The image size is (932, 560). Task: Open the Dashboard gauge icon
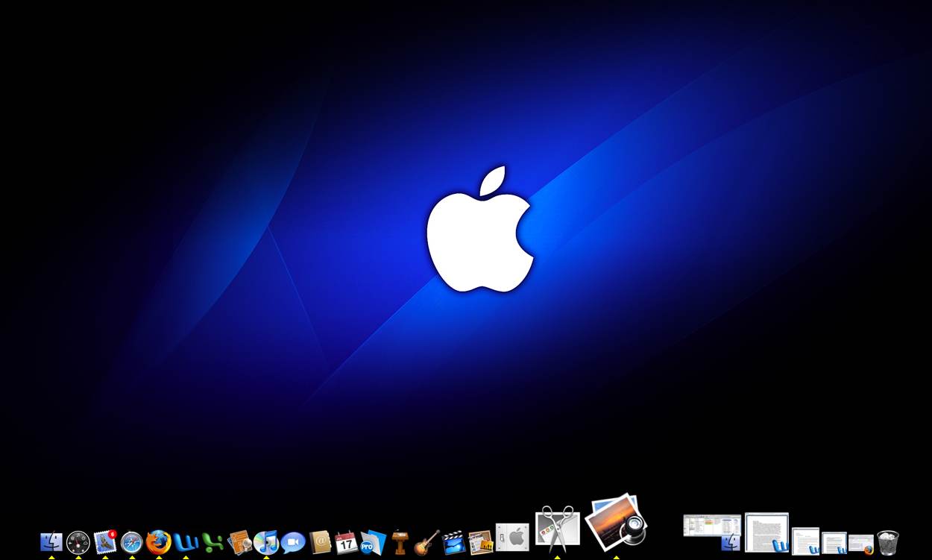tap(78, 542)
